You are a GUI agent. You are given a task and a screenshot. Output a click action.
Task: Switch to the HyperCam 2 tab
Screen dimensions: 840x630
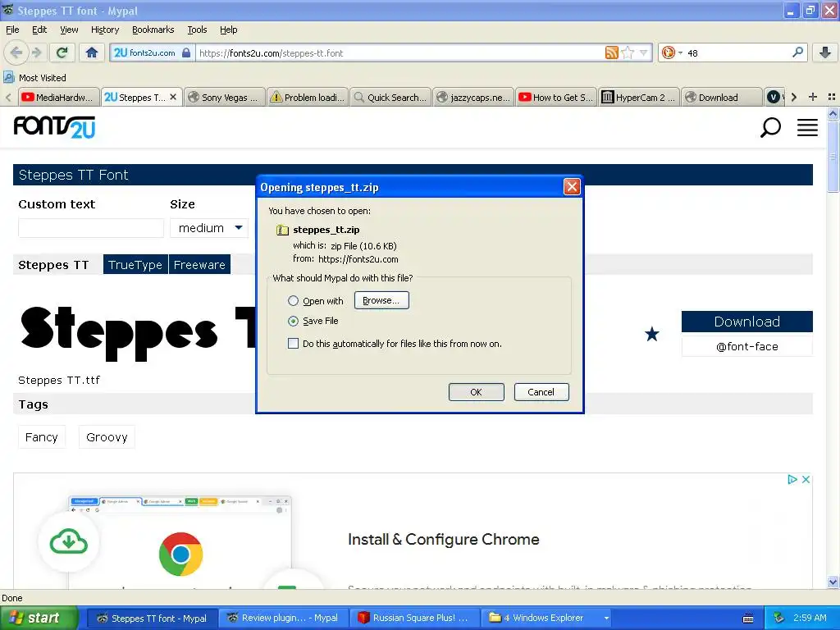[639, 97]
